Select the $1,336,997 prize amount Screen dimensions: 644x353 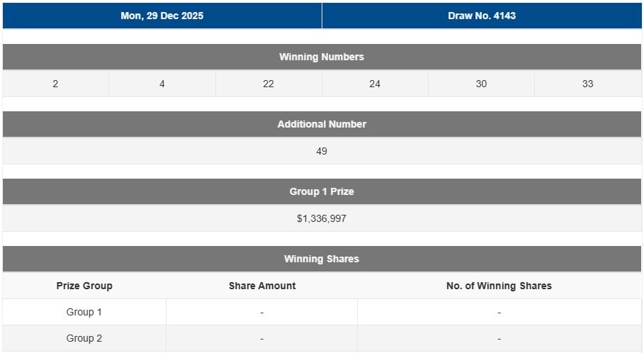(x=322, y=218)
